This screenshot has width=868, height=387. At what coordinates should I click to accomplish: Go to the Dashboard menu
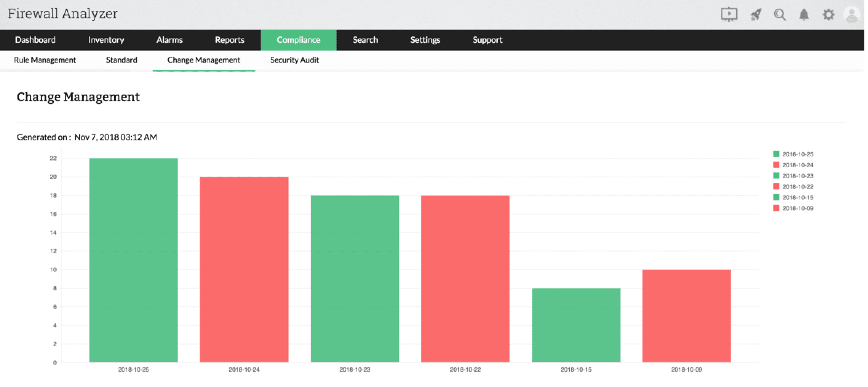pos(35,40)
